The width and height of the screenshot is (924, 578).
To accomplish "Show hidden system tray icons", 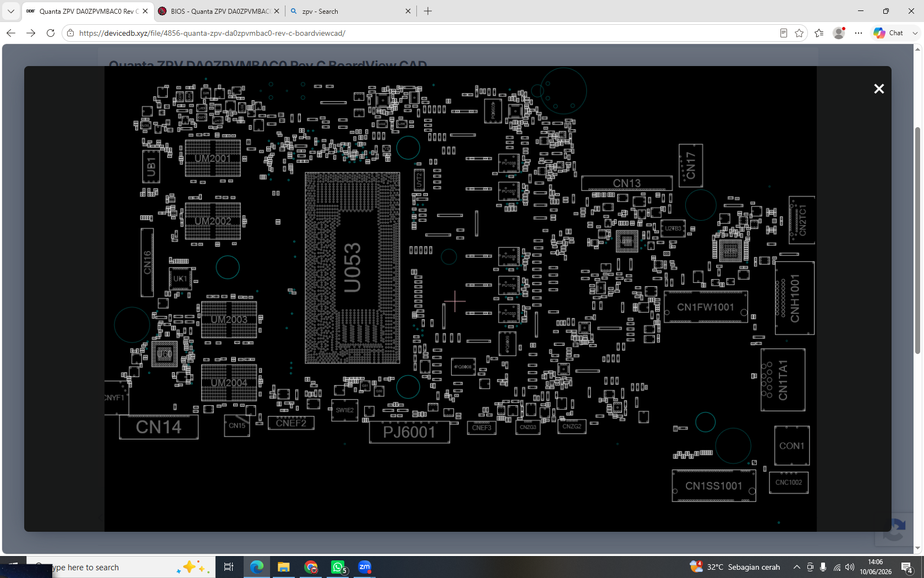I will (x=796, y=567).
